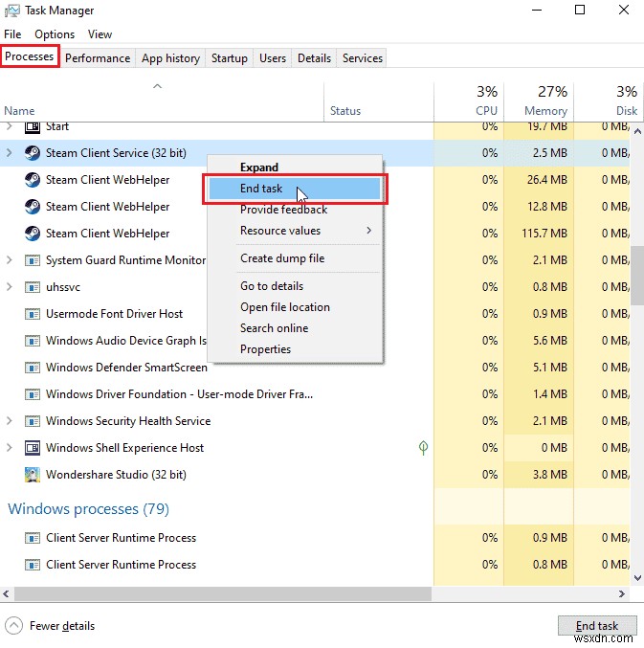Click the Task Manager title bar icon

(12, 11)
